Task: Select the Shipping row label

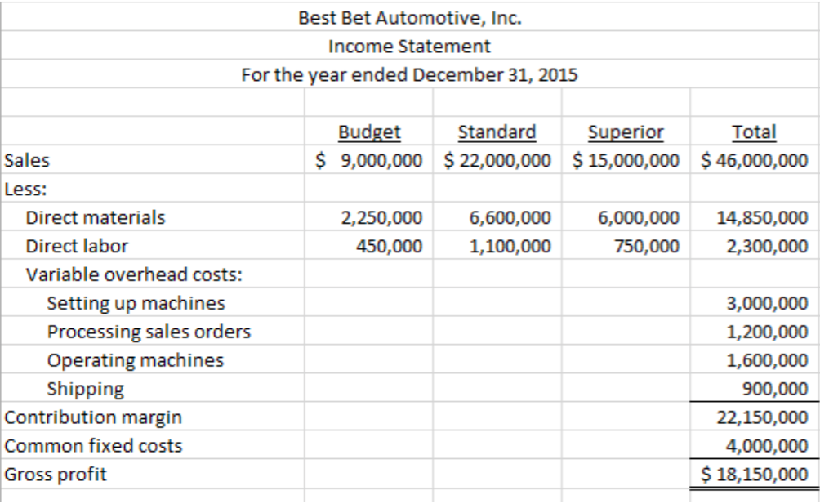Action: click(85, 389)
